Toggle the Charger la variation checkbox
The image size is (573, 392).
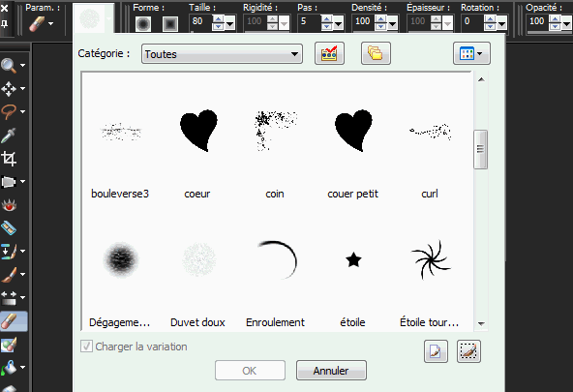point(86,346)
